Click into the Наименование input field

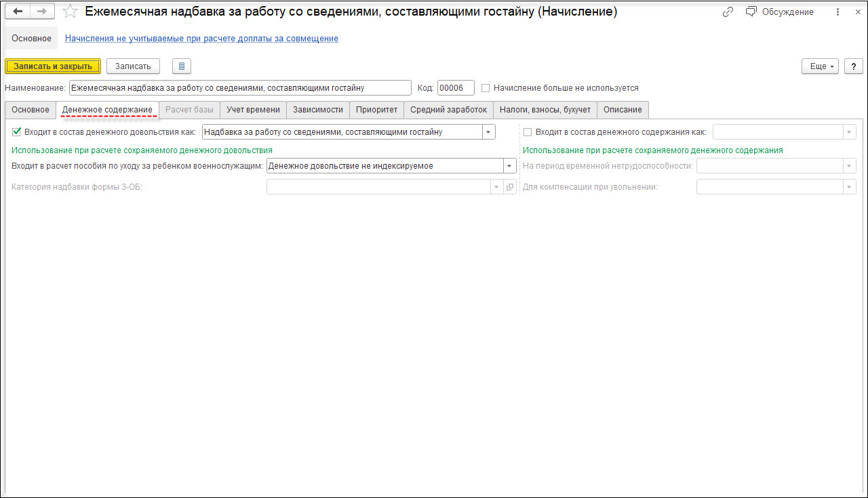[240, 88]
